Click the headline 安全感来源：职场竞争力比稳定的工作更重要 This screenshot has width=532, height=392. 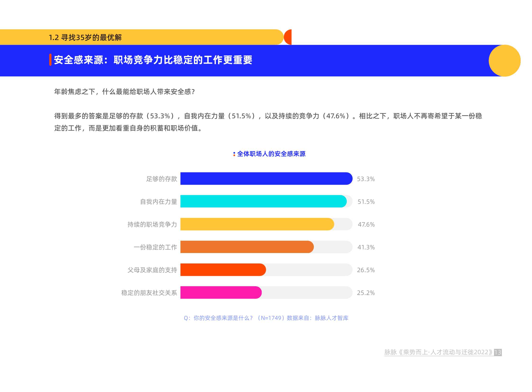tap(153, 60)
